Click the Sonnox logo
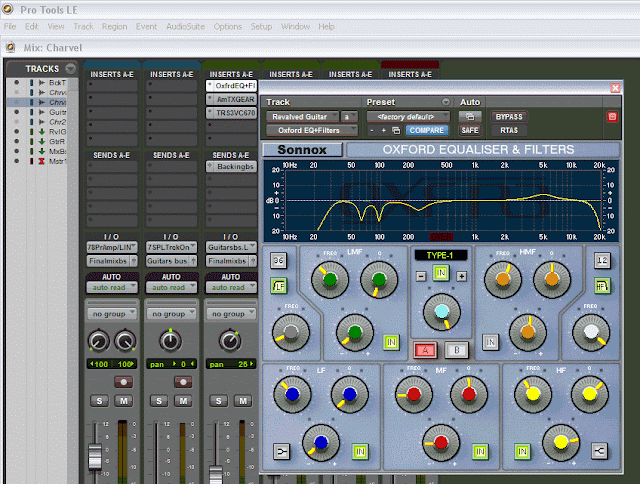 coord(302,150)
